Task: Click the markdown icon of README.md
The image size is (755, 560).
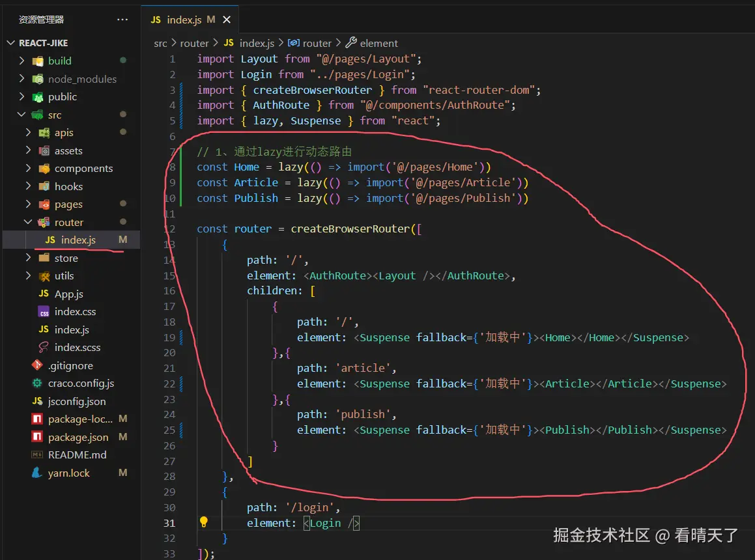Action: [x=37, y=455]
